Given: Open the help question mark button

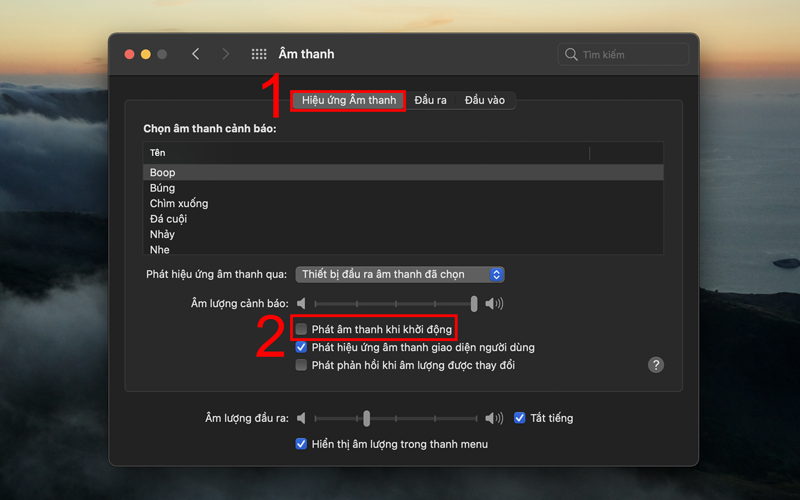Looking at the screenshot, I should pos(656,365).
